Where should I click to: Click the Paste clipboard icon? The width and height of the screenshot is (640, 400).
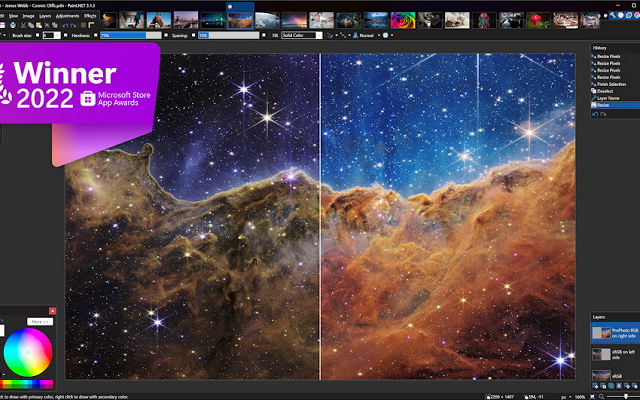point(39,25)
